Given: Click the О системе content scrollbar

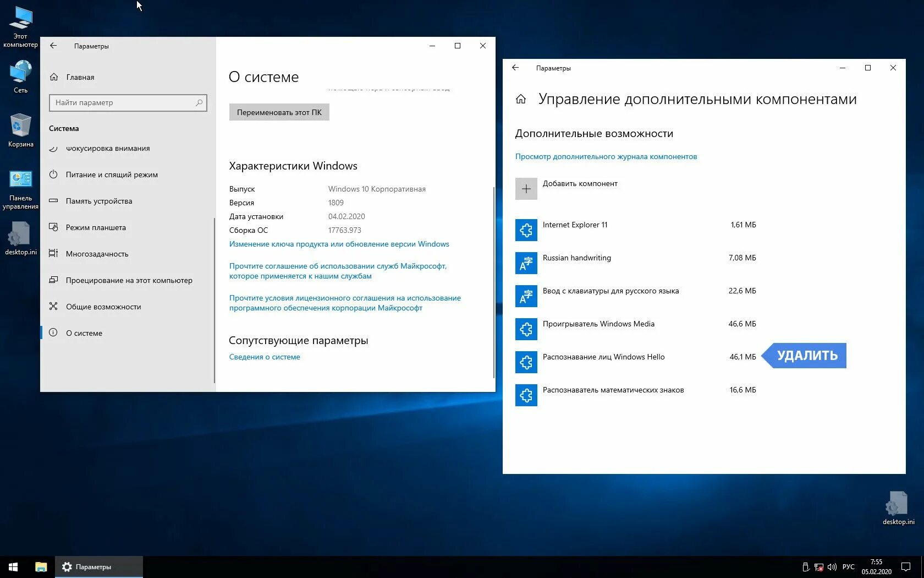Looking at the screenshot, I should 493,282.
